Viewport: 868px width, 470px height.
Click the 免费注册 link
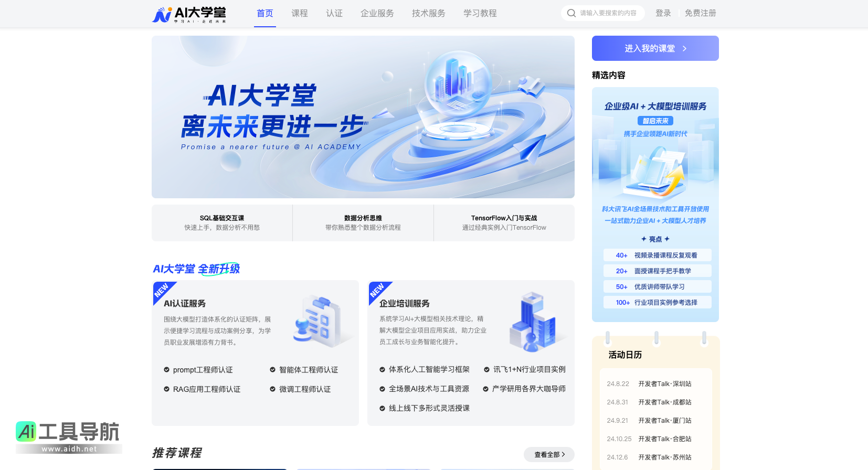700,13
